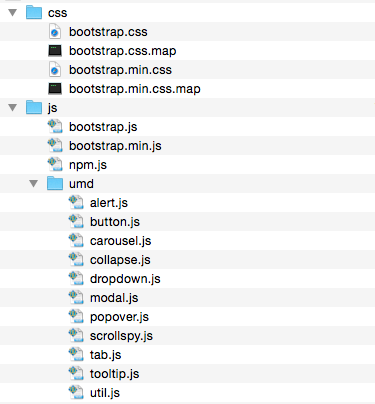375x404 pixels.
Task: Collapse the css folder disclosure triangle
Action: coord(13,13)
